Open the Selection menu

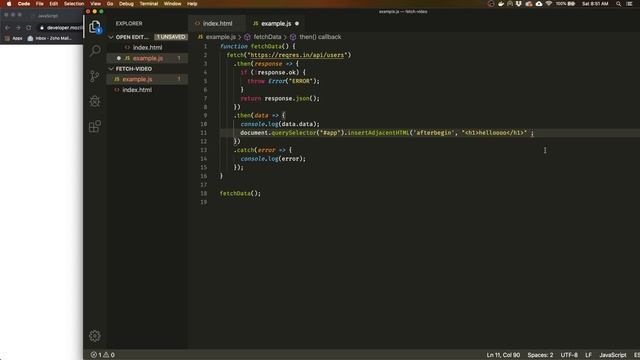[x=74, y=4]
